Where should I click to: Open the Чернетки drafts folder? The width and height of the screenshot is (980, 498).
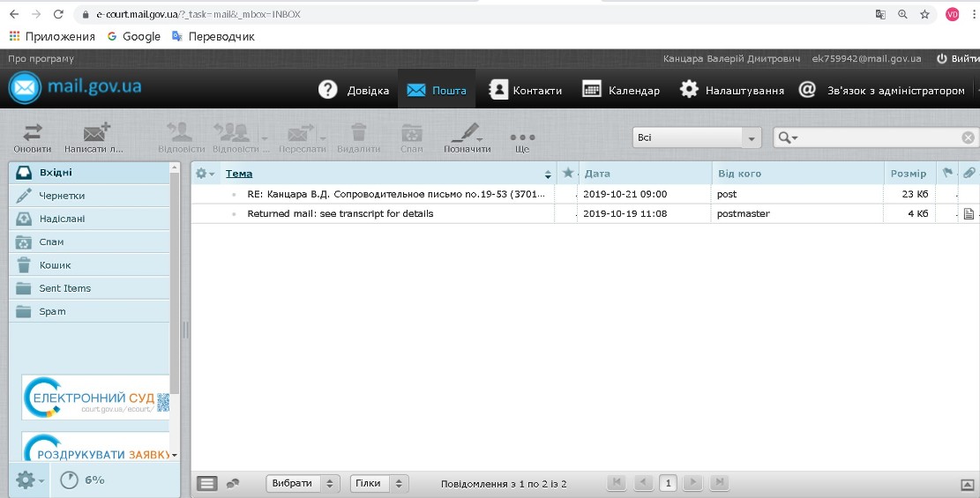pos(89,196)
